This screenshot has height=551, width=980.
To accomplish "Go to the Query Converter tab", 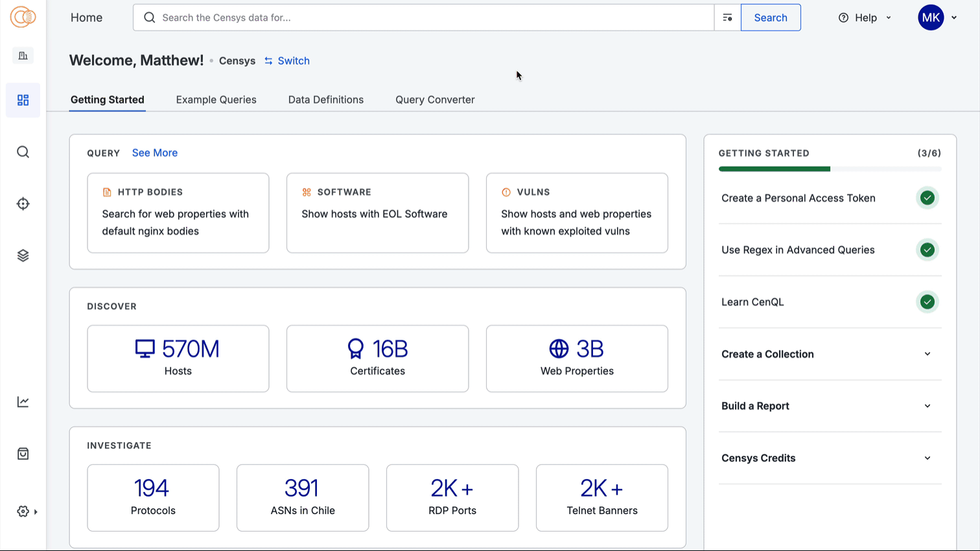I will coord(435,100).
